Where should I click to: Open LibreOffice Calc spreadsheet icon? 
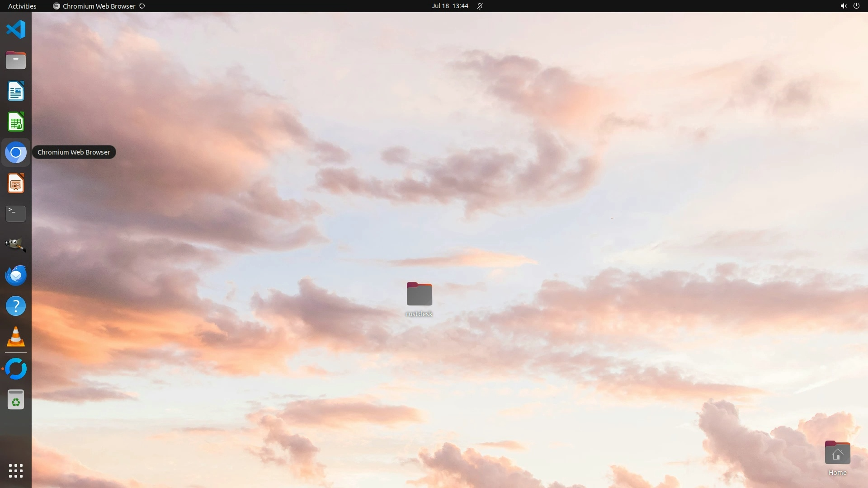coord(16,122)
